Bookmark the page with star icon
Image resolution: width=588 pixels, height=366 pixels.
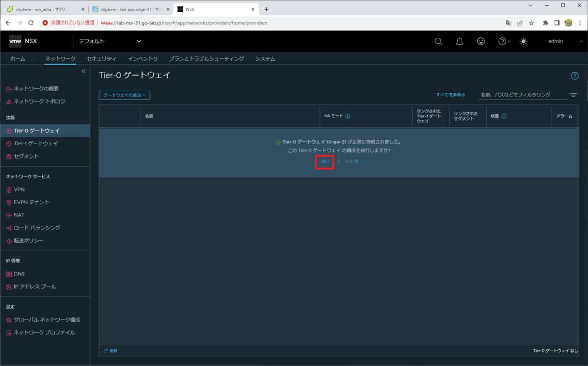pos(531,23)
